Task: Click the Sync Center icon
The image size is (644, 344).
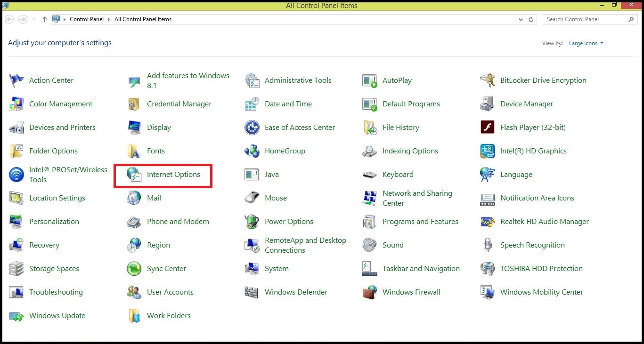Action: coord(134,269)
